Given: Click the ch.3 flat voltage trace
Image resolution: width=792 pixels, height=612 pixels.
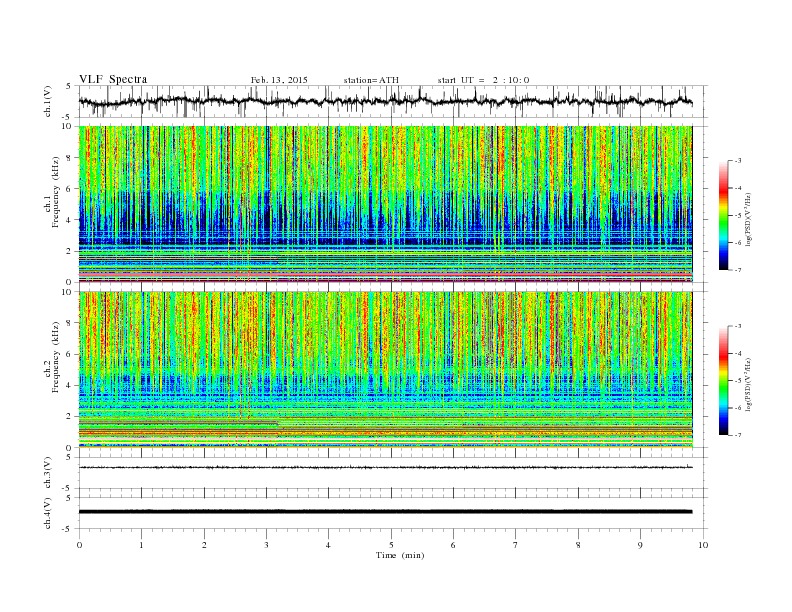Looking at the screenshot, I should click(386, 467).
